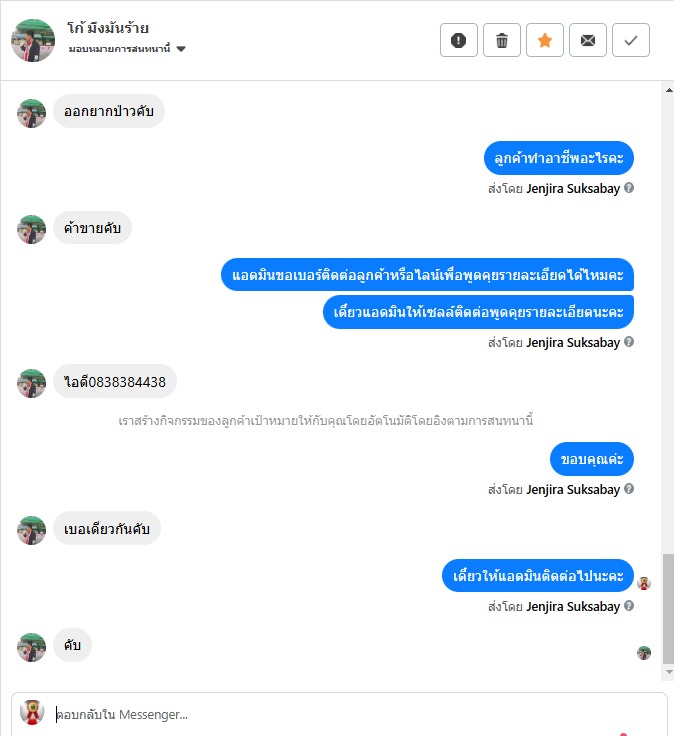
Task: Toggle the orange follow-up star
Action: (x=544, y=40)
